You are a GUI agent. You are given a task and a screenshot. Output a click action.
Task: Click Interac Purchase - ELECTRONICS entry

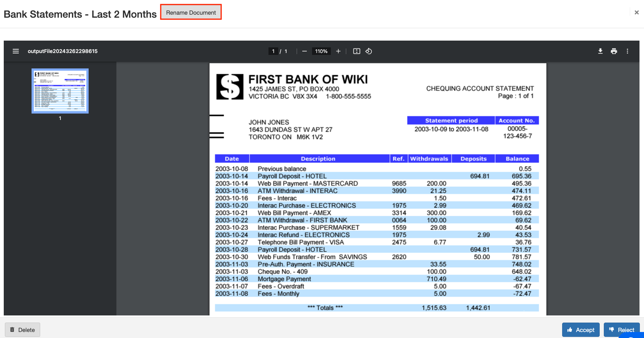click(307, 205)
